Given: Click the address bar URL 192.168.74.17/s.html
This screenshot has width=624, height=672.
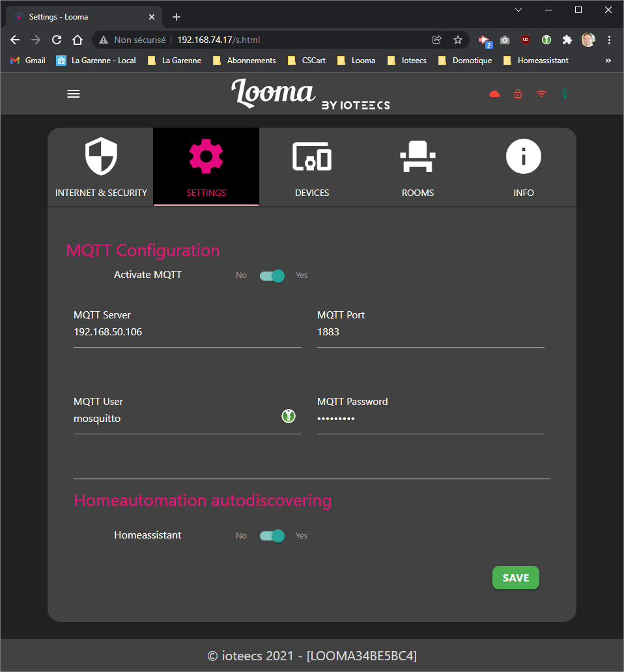Looking at the screenshot, I should [219, 40].
